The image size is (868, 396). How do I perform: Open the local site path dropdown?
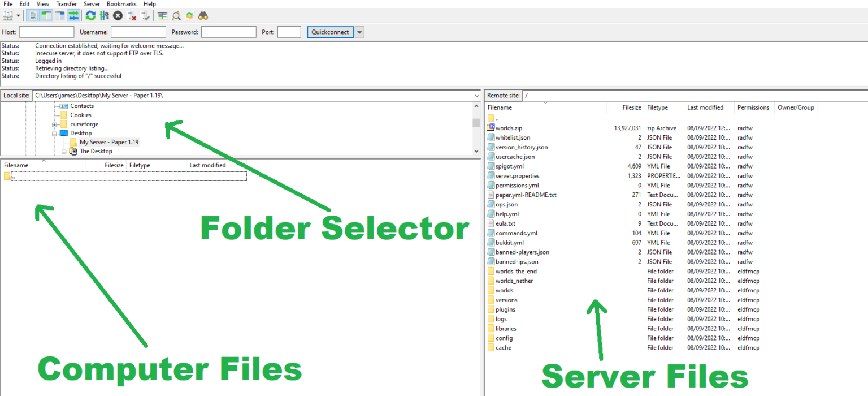(x=476, y=95)
